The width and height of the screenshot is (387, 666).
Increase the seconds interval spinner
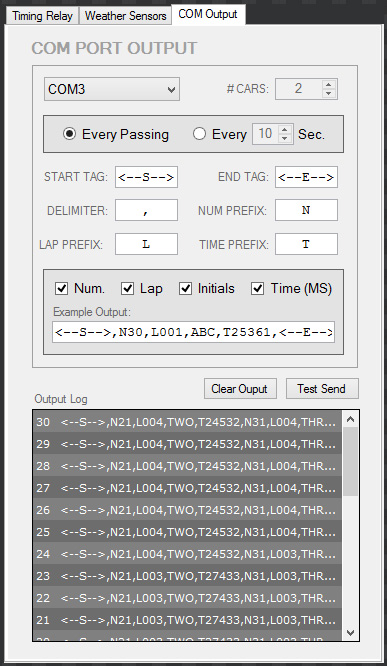point(285,130)
